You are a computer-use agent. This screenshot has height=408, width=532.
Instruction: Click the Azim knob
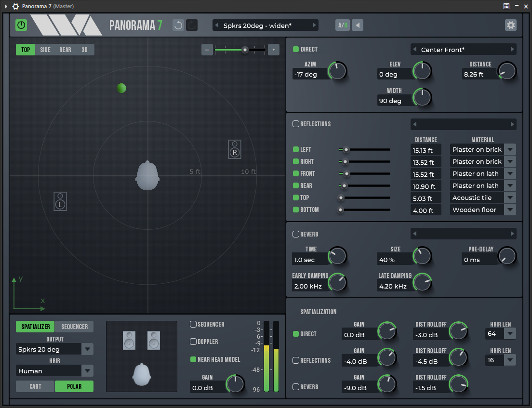337,71
